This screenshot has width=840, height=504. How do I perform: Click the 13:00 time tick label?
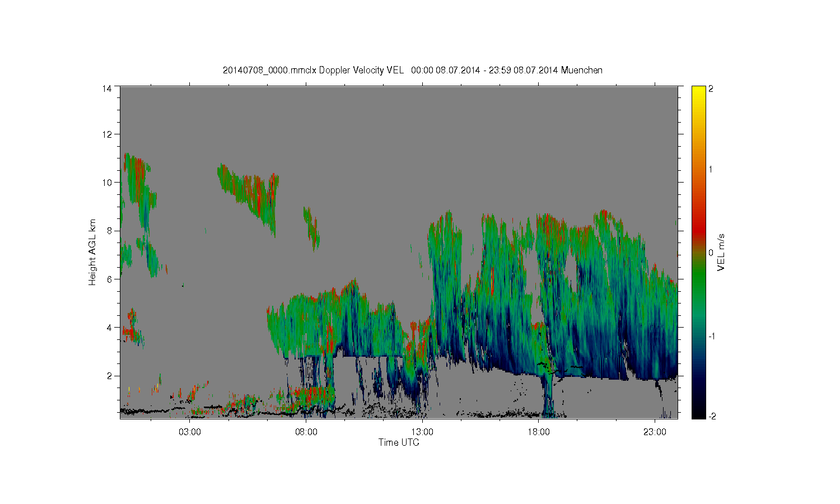click(x=422, y=432)
